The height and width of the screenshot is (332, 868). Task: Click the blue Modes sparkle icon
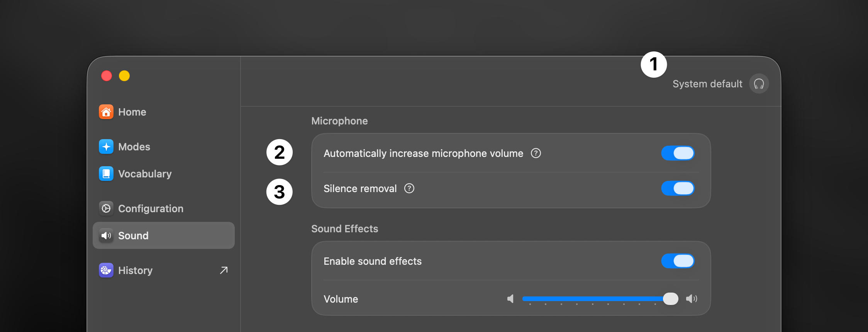(106, 147)
